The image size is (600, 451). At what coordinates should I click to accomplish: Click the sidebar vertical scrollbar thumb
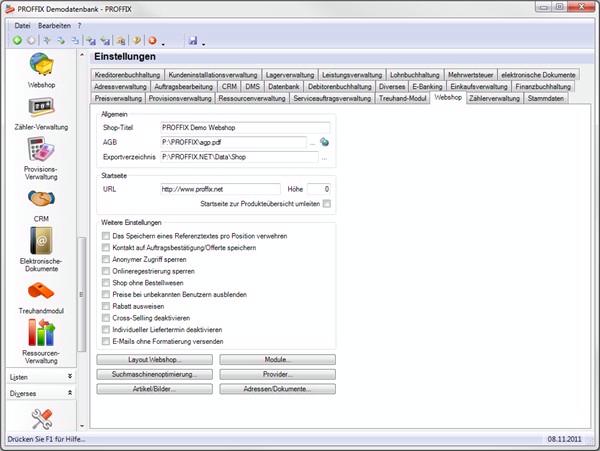tap(82, 294)
